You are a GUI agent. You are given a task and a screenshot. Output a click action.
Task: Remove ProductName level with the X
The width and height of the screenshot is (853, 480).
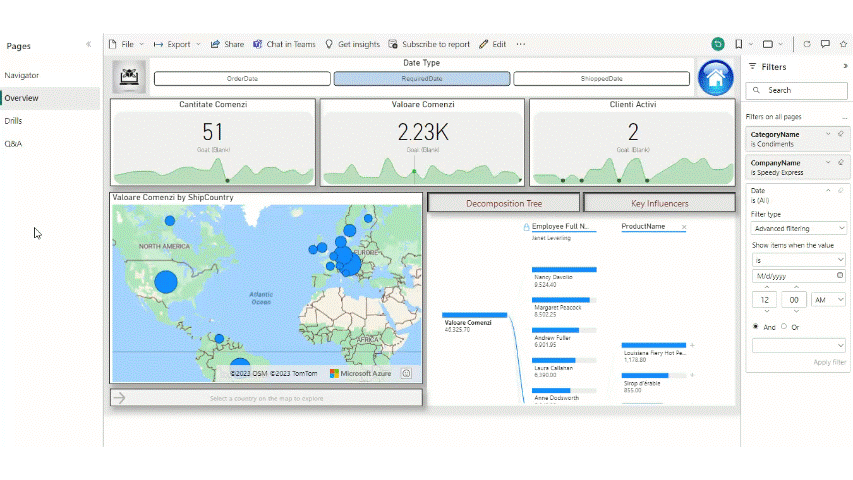coord(684,227)
